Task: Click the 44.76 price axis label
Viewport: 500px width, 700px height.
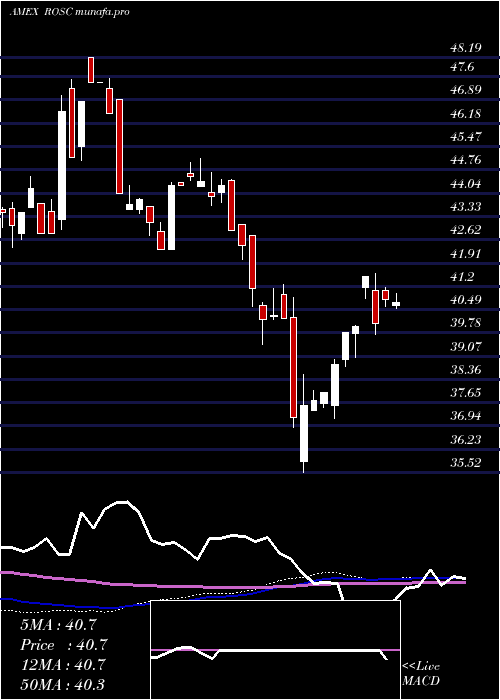Action: tap(466, 160)
